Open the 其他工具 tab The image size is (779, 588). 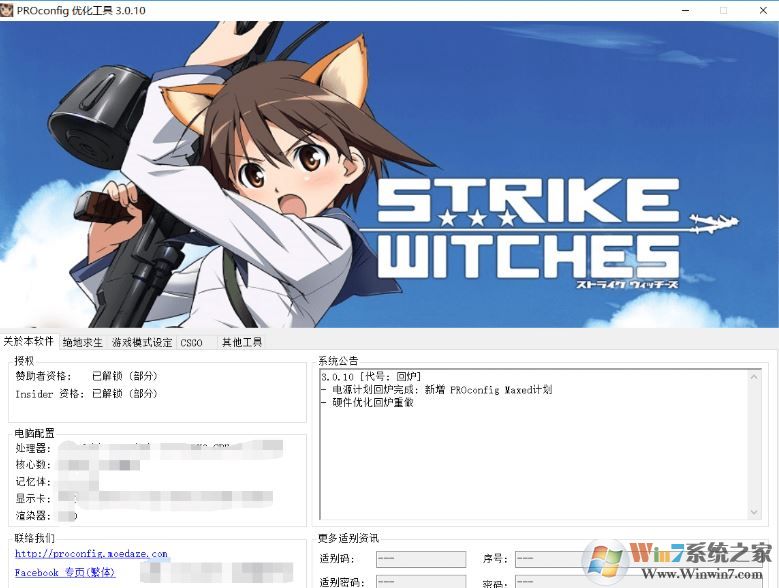click(241, 342)
